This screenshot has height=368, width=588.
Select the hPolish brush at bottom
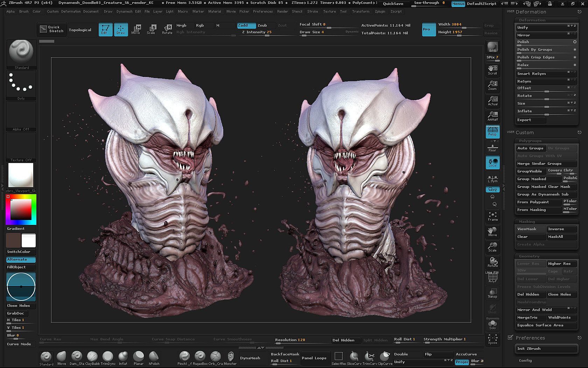click(x=154, y=358)
